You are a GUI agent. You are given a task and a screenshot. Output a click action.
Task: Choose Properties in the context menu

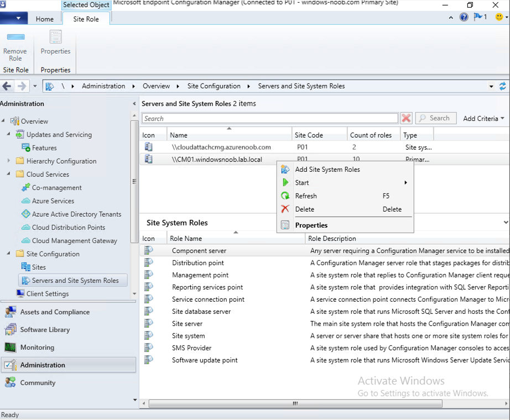tap(345, 225)
